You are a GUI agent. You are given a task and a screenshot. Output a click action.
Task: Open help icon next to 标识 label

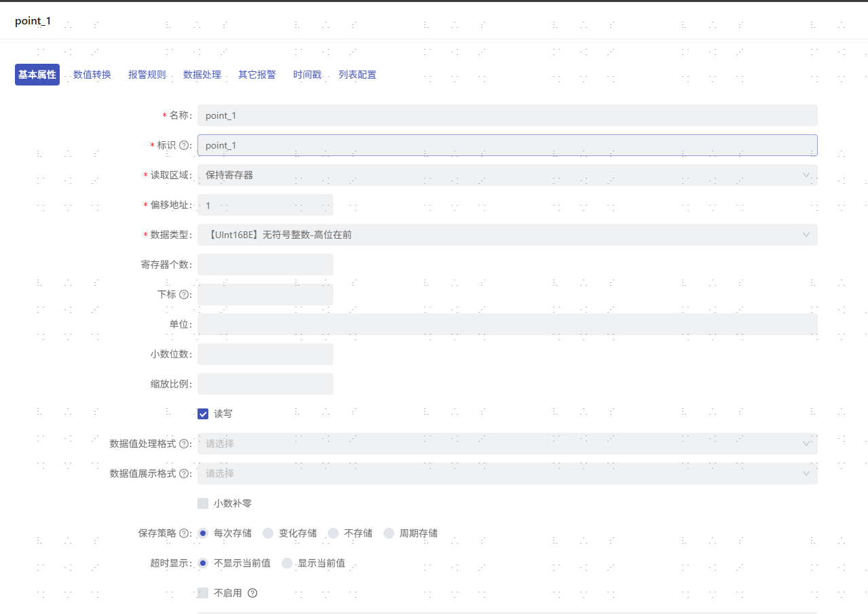(184, 145)
